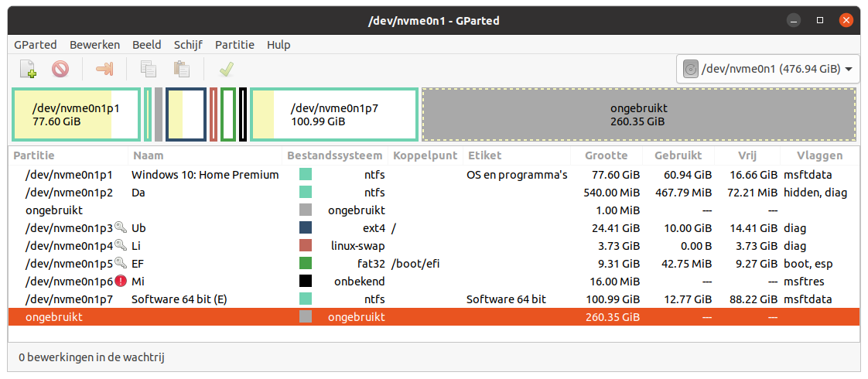This screenshot has width=868, height=379.
Task: Open the Bewerken menu
Action: tap(94, 45)
